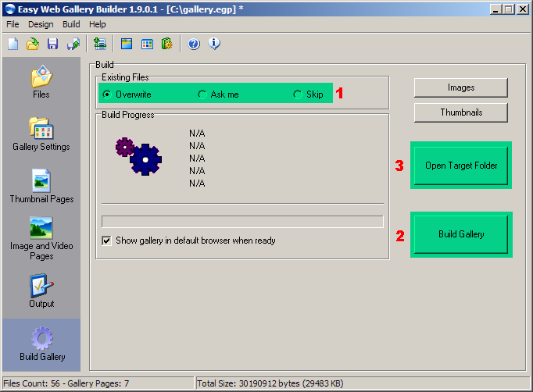Open the Gallery Settings sidebar section
This screenshot has height=392, width=533.
tap(41, 134)
